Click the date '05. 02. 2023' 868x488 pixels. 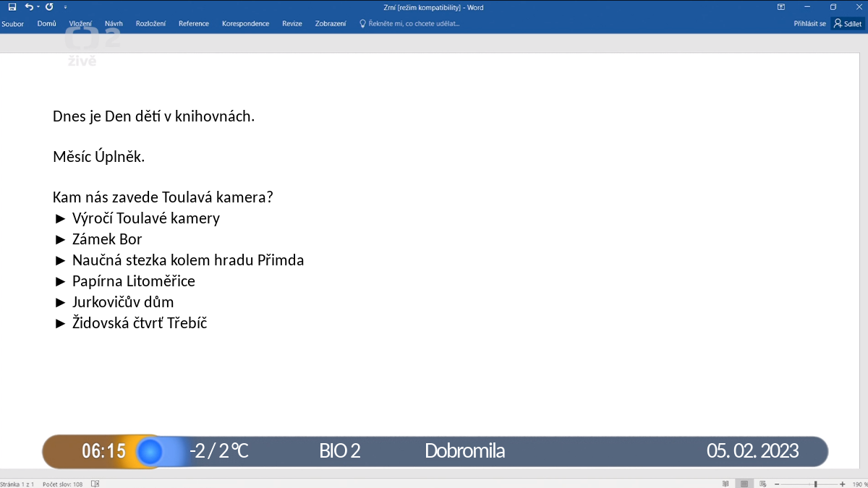pyautogui.click(x=753, y=451)
